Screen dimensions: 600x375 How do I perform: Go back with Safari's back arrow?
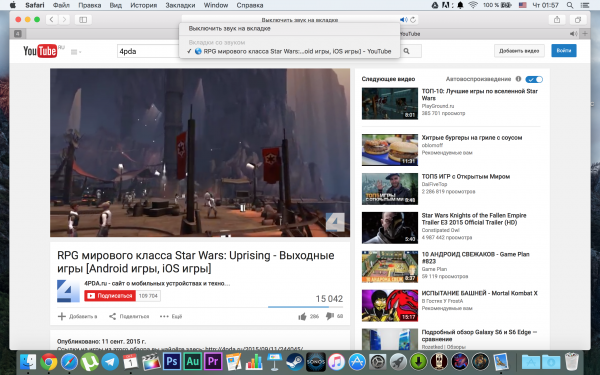click(x=52, y=20)
